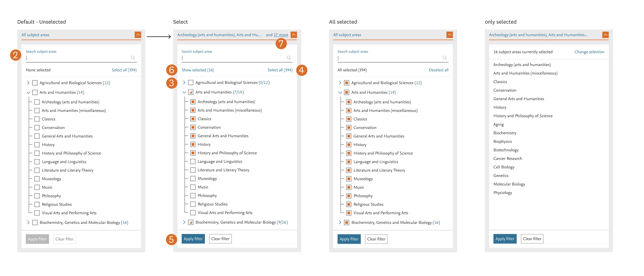Toggle partial Arts and Humanities (7/14) checkbox
The height and width of the screenshot is (276, 644).
(x=191, y=92)
